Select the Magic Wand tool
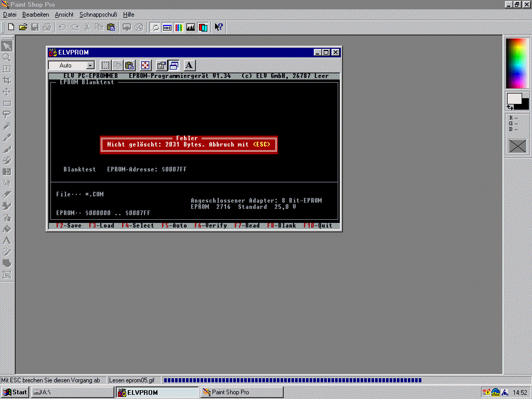532x399 pixels. pyautogui.click(x=7, y=126)
